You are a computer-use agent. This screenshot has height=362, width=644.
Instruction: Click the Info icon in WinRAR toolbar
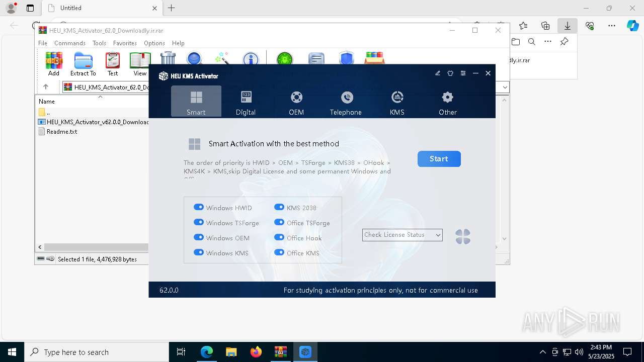pos(250,58)
